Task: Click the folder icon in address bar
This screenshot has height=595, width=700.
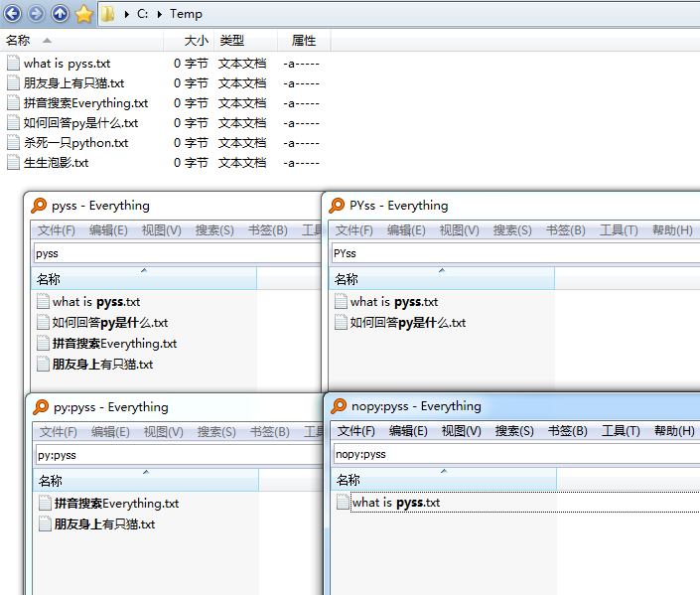Action: pyautogui.click(x=108, y=14)
